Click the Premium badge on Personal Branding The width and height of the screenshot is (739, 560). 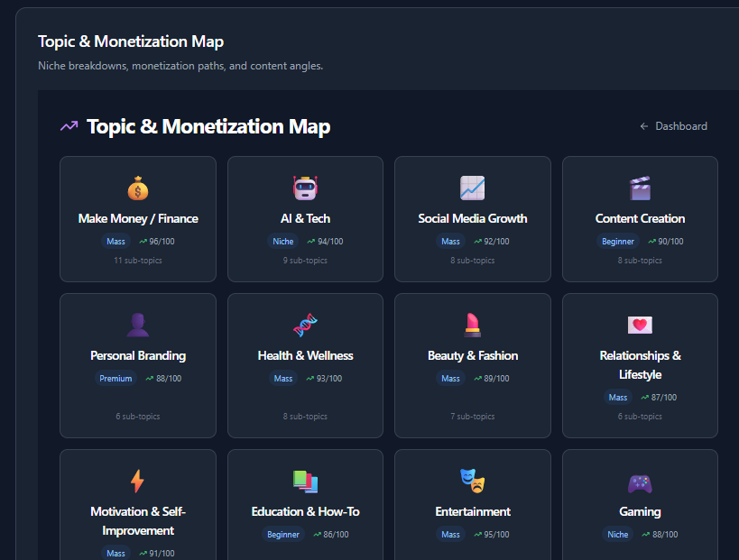[x=115, y=378]
